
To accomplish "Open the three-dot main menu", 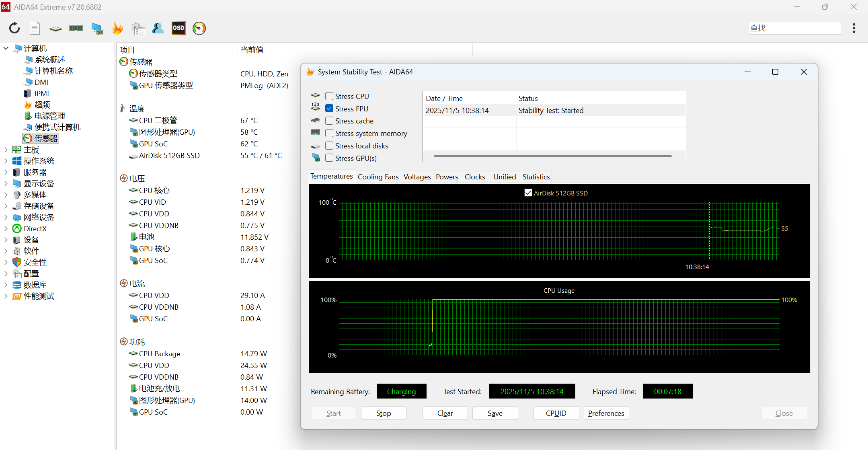I will [854, 28].
